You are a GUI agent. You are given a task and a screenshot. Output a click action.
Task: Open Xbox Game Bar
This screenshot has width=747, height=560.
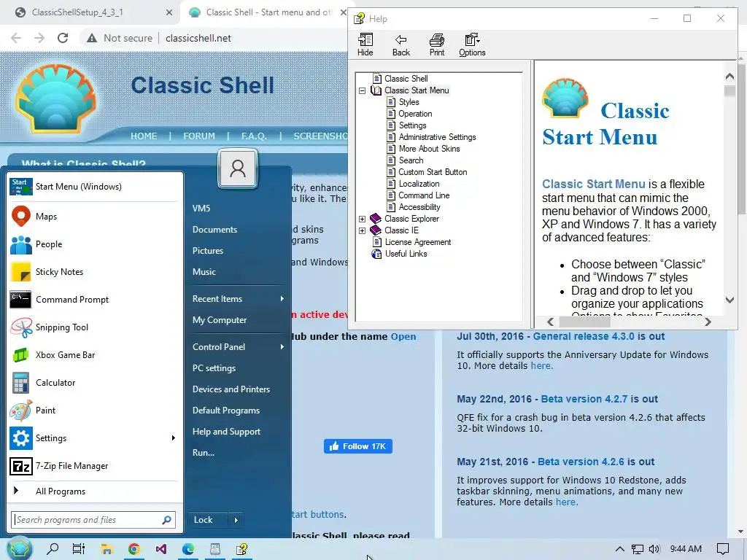(94, 355)
